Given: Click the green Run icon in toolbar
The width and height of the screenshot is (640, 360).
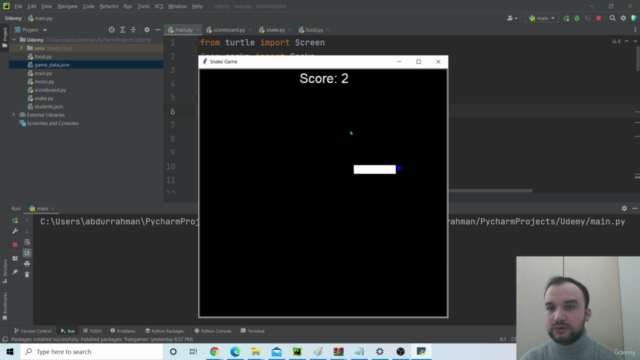Looking at the screenshot, I should pyautogui.click(x=566, y=18).
